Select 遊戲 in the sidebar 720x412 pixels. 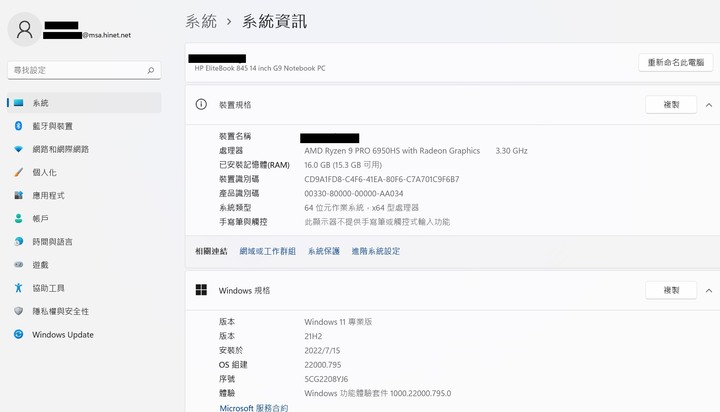point(84,265)
